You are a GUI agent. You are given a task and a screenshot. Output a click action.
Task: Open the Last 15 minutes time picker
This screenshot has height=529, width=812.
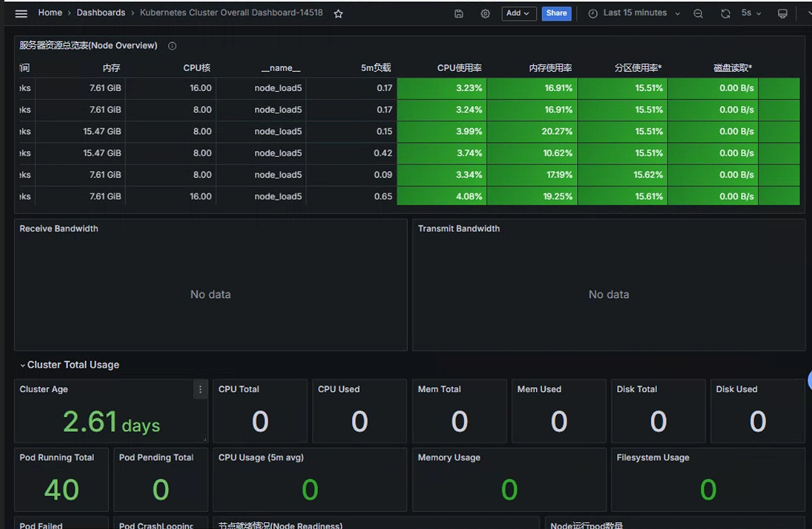[x=634, y=13]
